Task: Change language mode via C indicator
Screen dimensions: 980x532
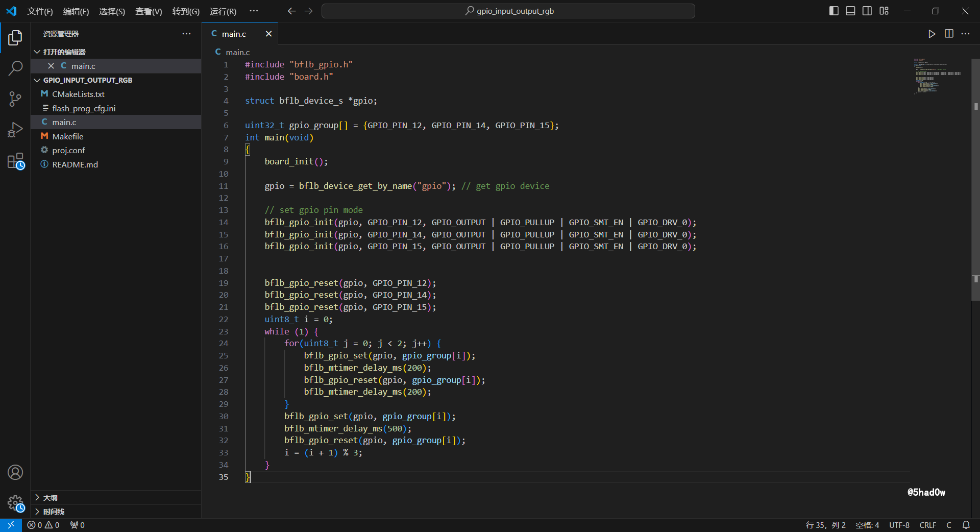Action: pos(949,525)
